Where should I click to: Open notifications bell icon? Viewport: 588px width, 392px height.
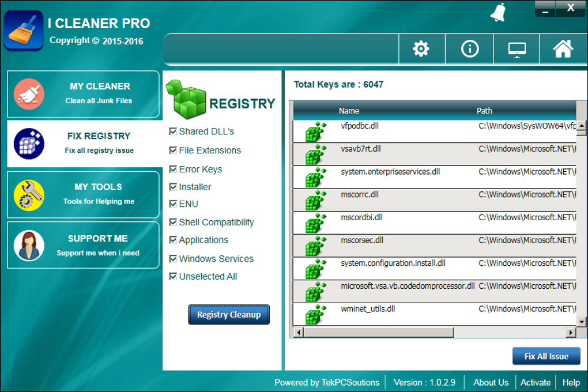[x=497, y=13]
